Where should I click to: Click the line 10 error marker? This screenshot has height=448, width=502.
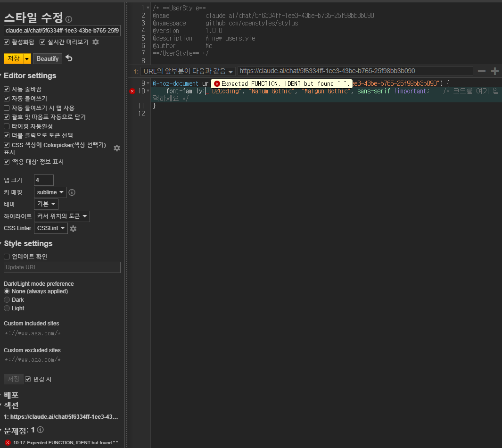pyautogui.click(x=132, y=91)
